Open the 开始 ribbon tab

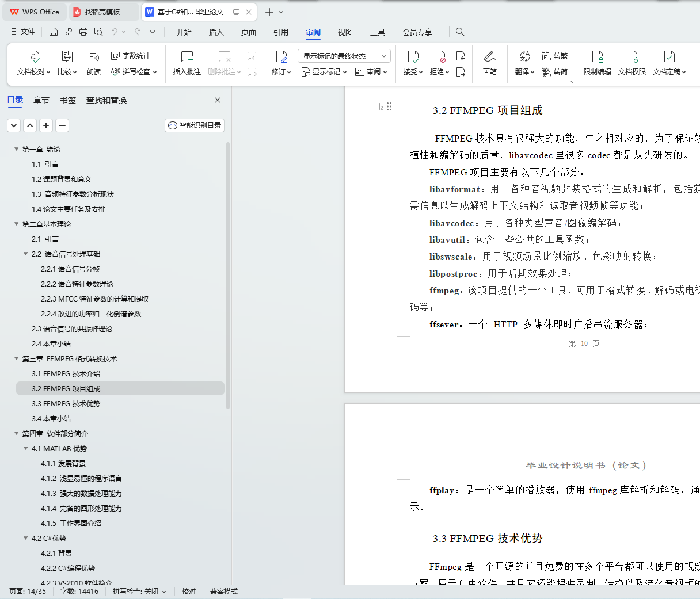(x=184, y=32)
